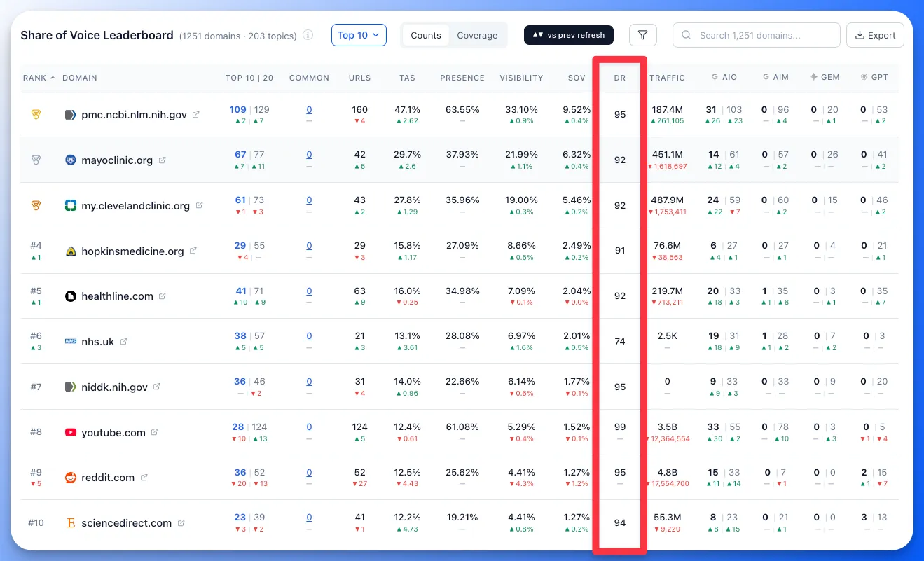
Task: Select DR value 74 for nhs.uk
Action: pos(620,342)
